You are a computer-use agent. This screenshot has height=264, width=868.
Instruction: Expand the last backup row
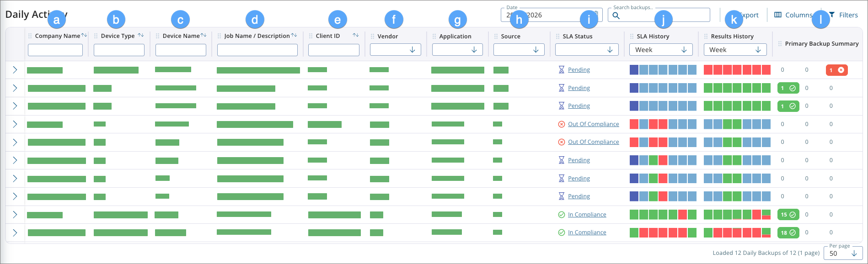click(x=15, y=232)
